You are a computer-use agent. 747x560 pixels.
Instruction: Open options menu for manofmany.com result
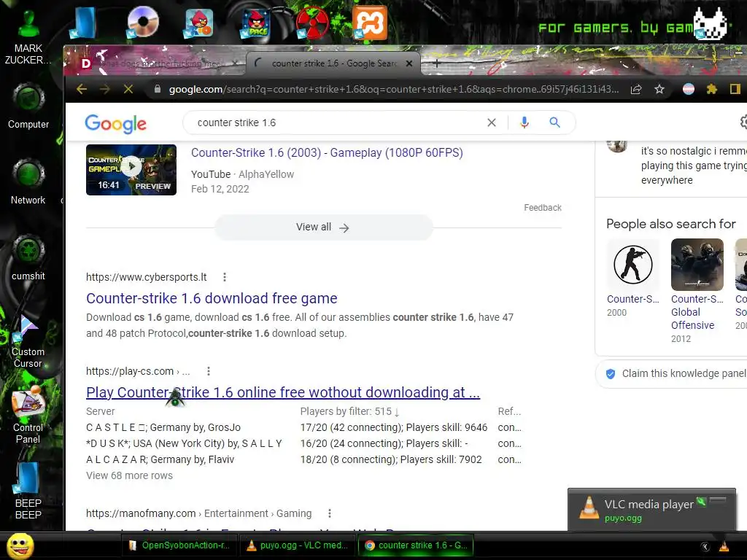coord(329,513)
